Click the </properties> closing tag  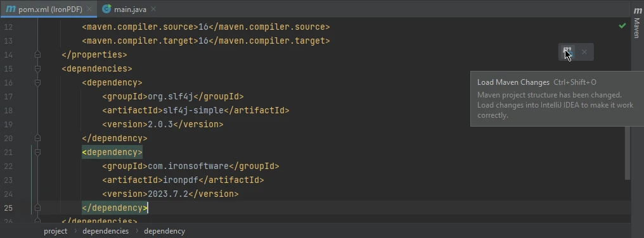pos(94,54)
